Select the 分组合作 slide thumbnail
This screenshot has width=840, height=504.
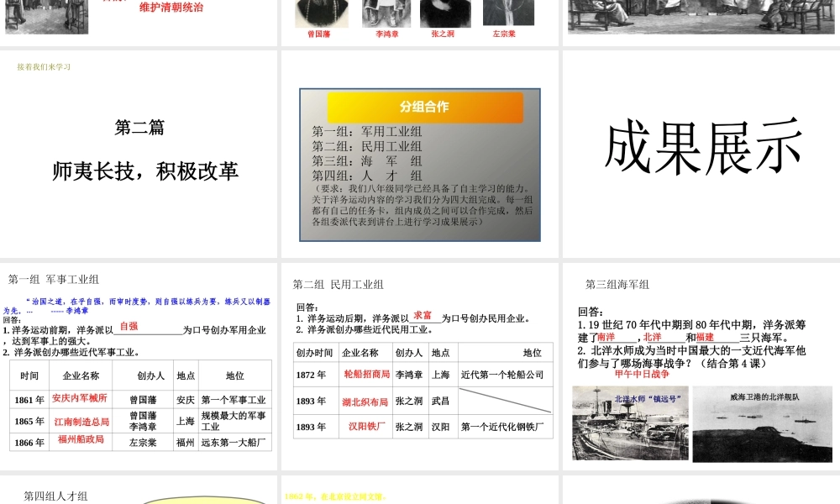pos(421,154)
